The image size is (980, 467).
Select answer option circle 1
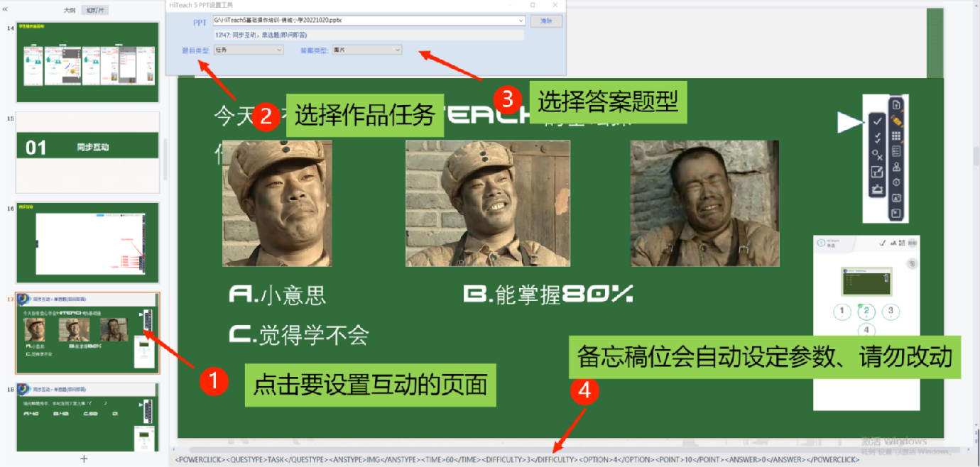[x=842, y=312]
